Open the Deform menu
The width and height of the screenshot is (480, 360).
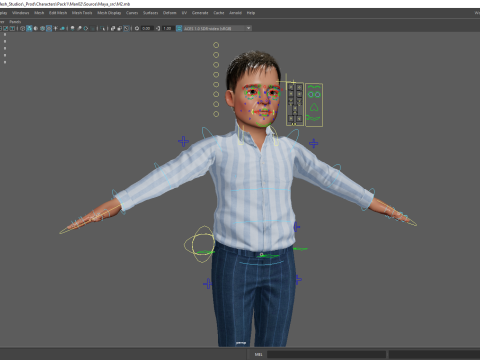tap(169, 13)
